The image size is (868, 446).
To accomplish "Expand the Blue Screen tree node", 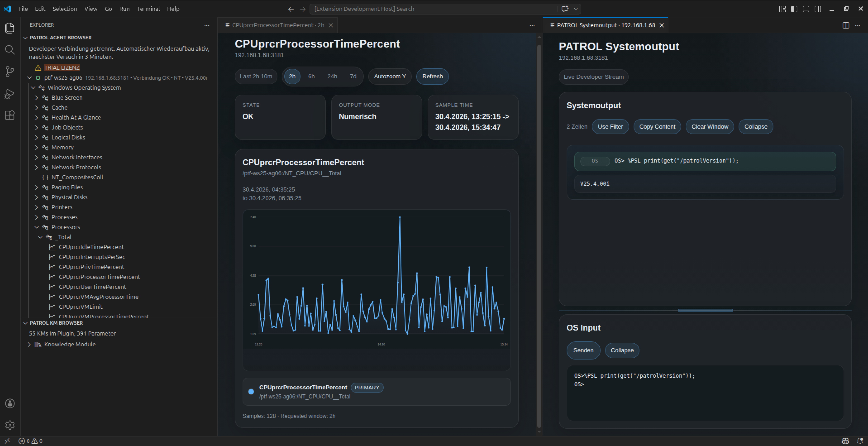I will pos(37,98).
